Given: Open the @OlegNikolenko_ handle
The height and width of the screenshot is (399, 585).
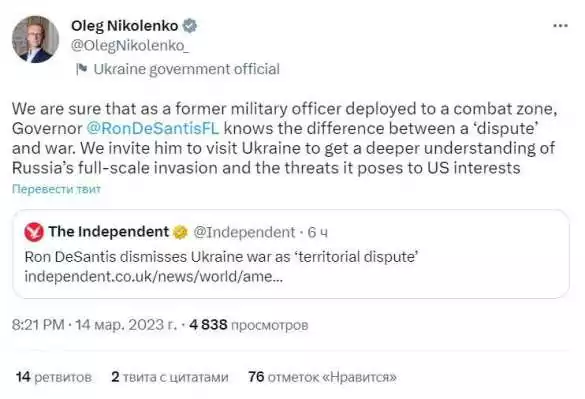Looking at the screenshot, I should click(130, 46).
